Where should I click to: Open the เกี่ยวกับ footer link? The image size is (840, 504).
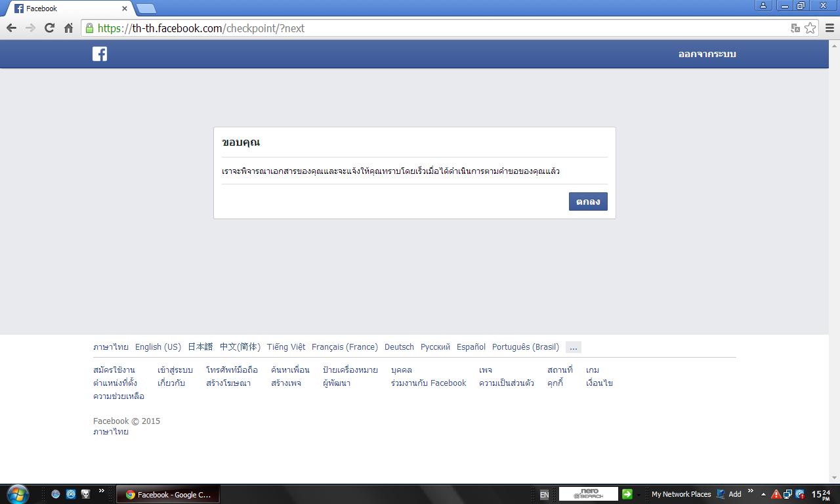[x=171, y=383]
